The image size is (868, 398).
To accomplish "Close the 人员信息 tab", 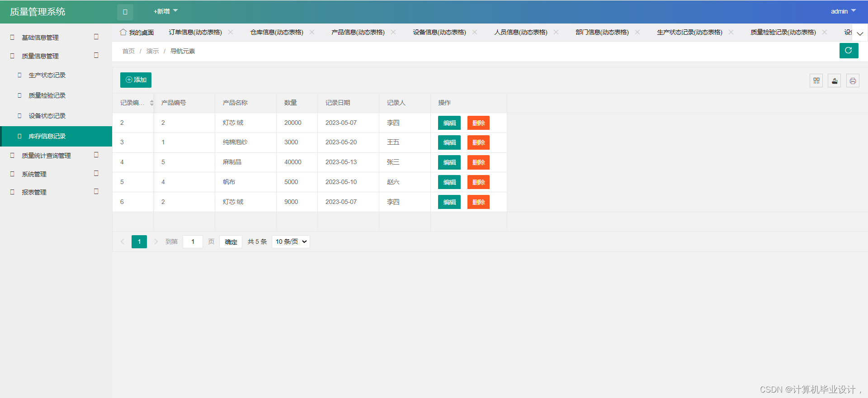I will [556, 32].
